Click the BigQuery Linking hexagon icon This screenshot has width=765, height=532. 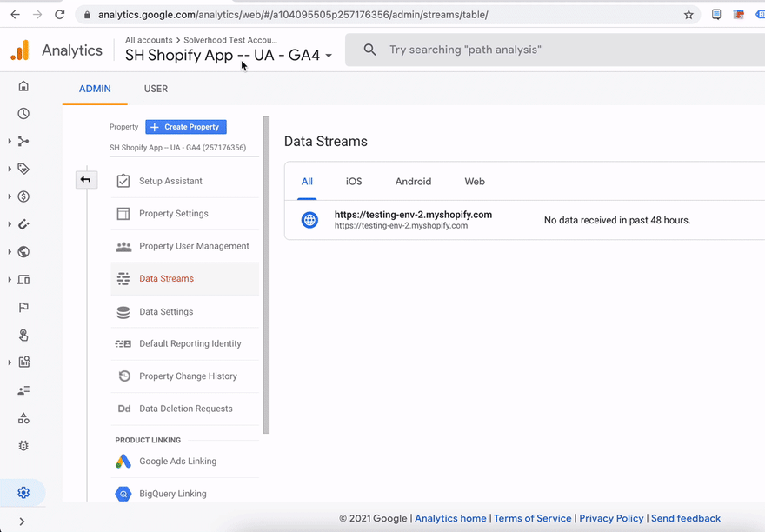pyautogui.click(x=123, y=494)
